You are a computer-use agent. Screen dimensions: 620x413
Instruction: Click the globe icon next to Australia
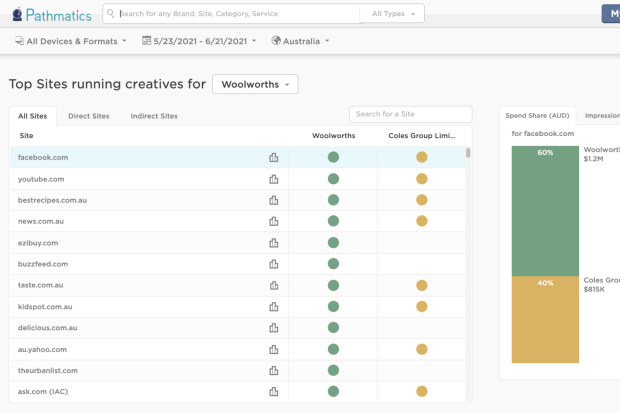(276, 40)
